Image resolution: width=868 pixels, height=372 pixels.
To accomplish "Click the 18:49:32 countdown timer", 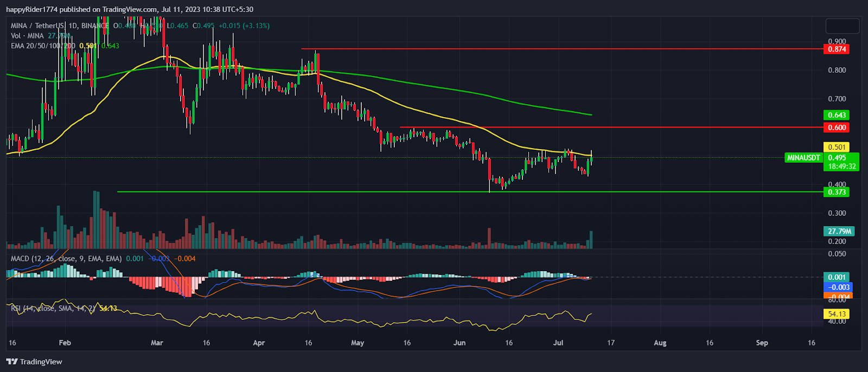I will (x=842, y=166).
